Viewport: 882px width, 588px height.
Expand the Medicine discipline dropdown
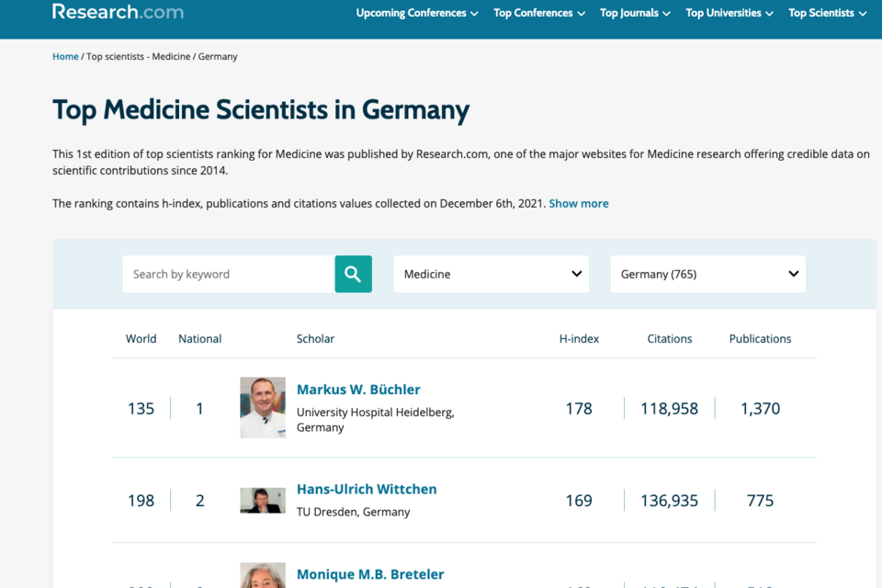tap(491, 274)
